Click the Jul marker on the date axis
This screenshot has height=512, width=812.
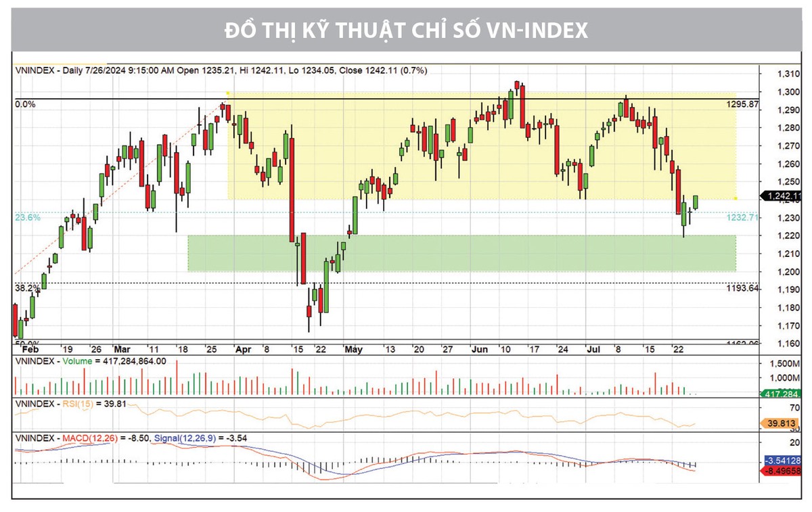tap(593, 350)
